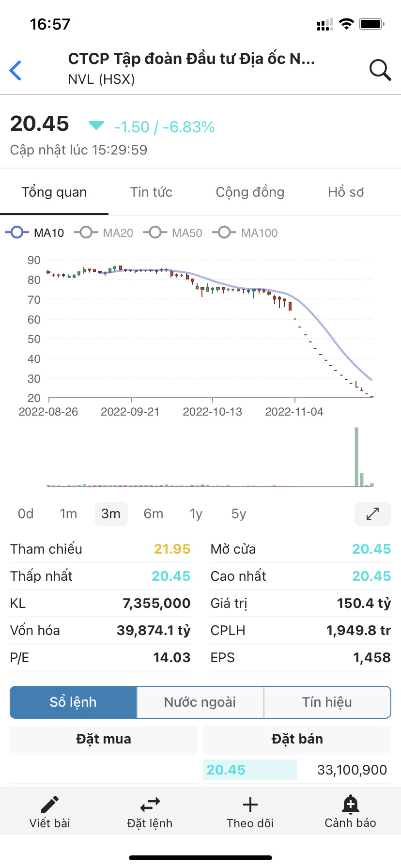
Task: Open the search magnifier icon
Action: [380, 70]
